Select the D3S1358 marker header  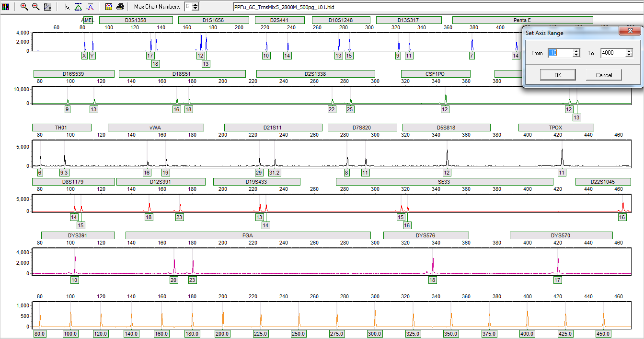(136, 20)
